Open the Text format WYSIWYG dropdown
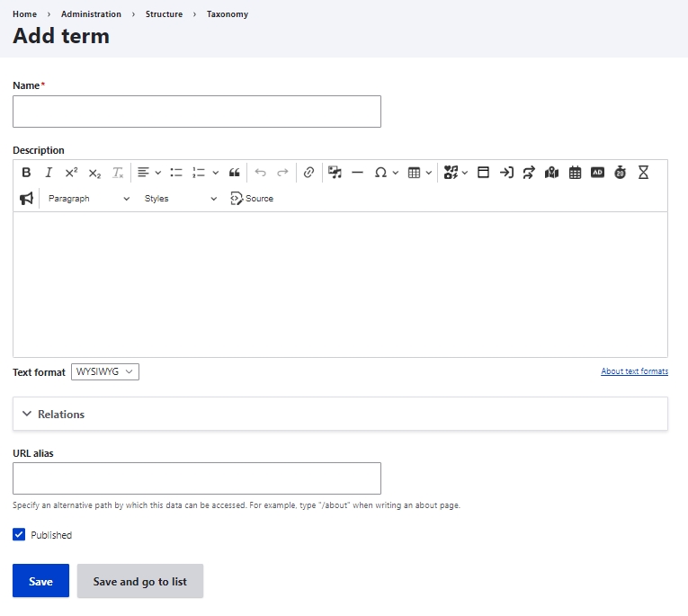The height and width of the screenshot is (616, 688). point(105,371)
